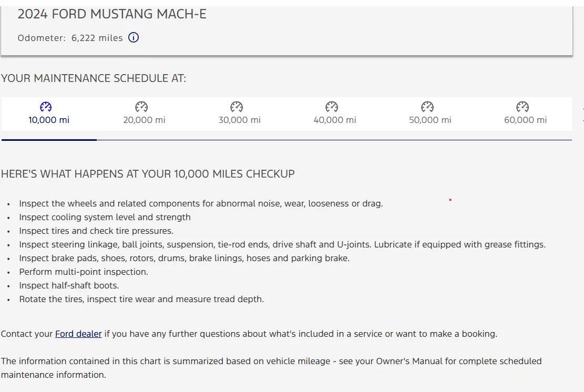Switch to the 50,000 mi tab
584x392 pixels.
430,114
